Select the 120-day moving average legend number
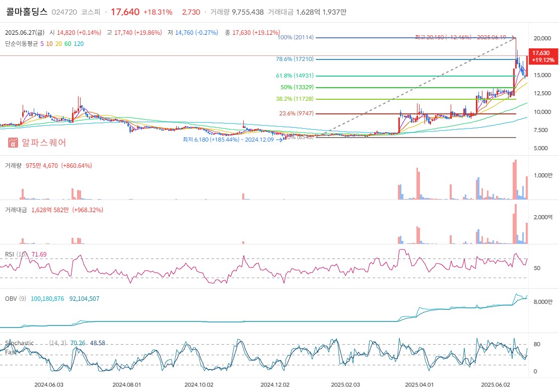Screen dimensions: 559x392 tap(79, 44)
